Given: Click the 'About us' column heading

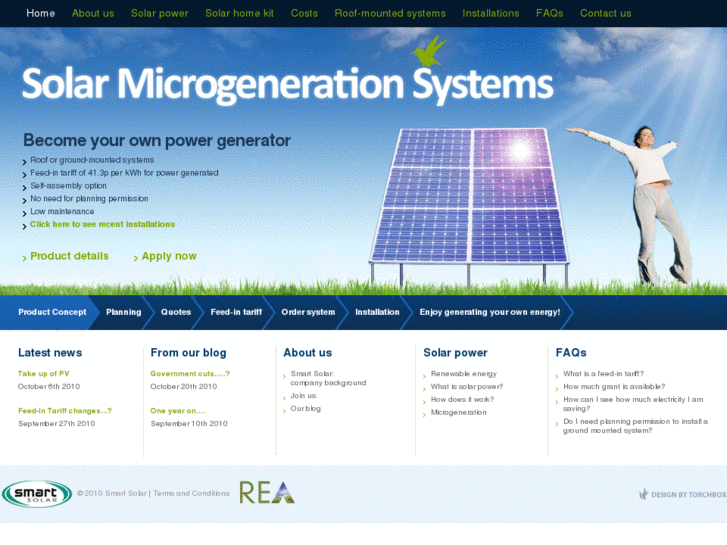Looking at the screenshot, I should coord(307,353).
